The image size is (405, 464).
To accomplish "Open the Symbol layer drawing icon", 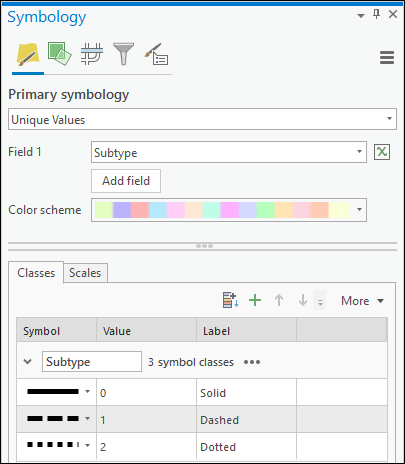I will 92,54.
